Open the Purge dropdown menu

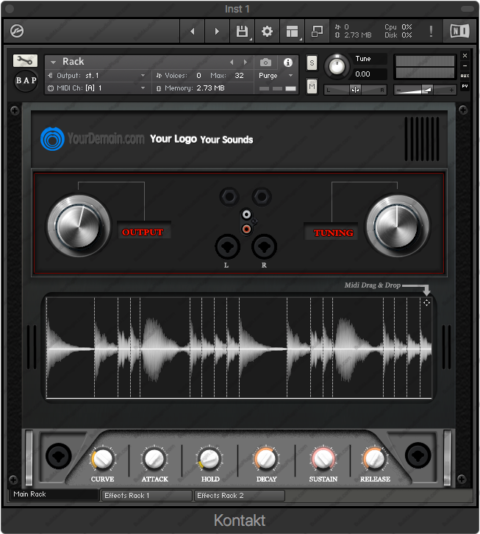pyautogui.click(x=275, y=75)
